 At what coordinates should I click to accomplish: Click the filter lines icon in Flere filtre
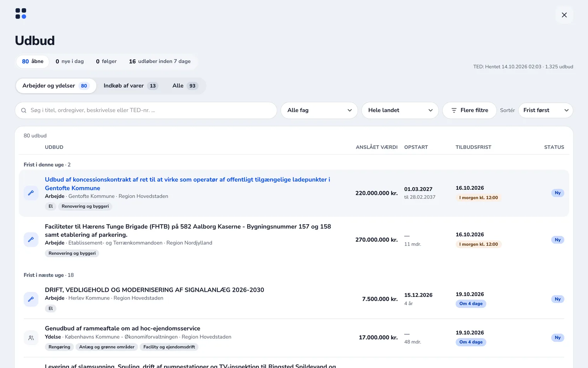(x=454, y=110)
